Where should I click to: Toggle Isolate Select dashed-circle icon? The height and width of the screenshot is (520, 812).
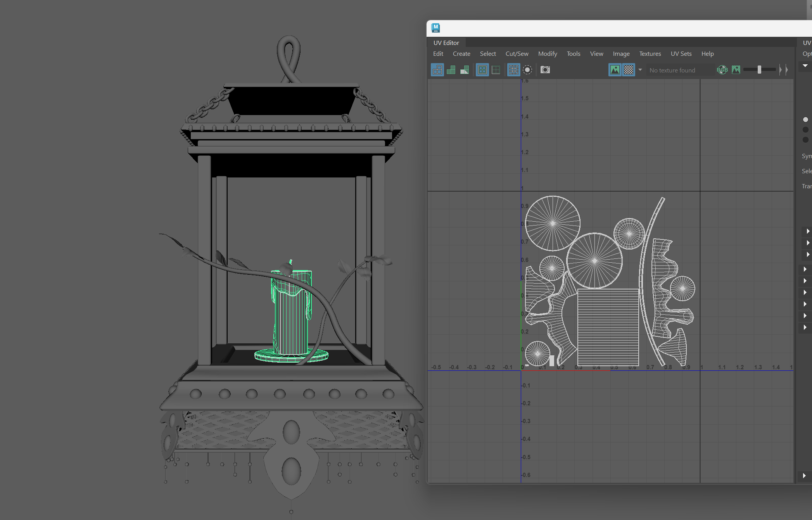point(527,70)
